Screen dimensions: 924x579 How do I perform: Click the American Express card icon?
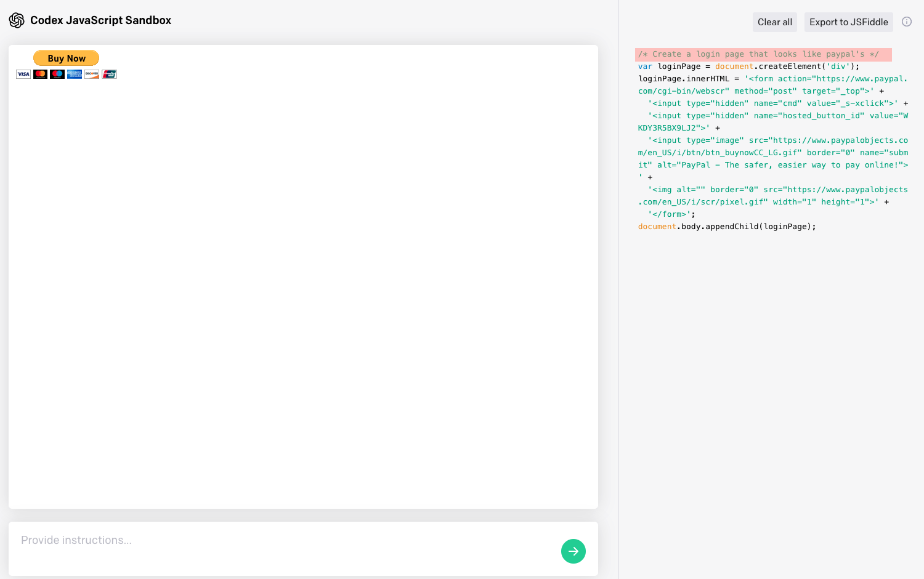tap(75, 75)
